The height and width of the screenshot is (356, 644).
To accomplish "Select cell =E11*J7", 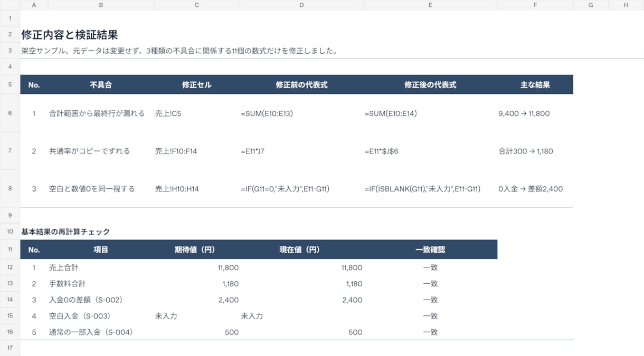I will coord(301,151).
